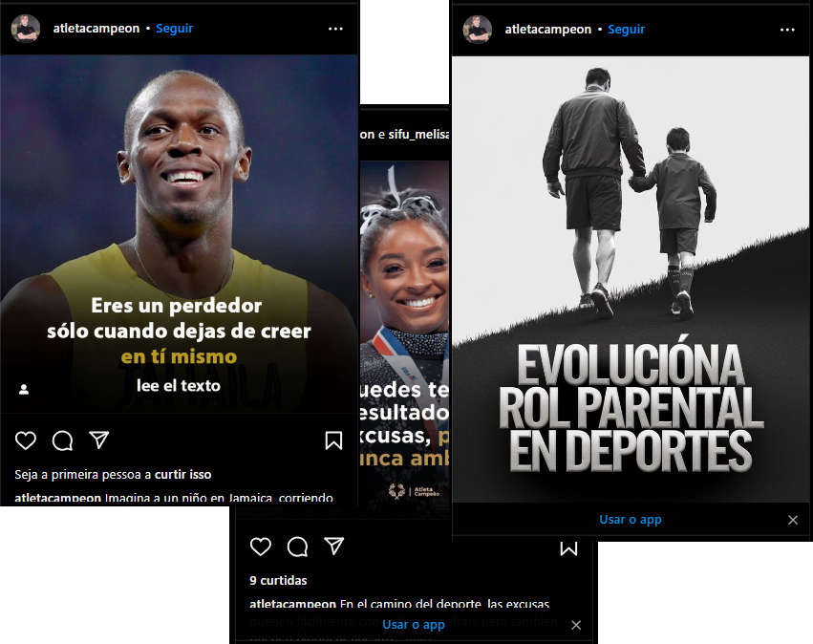Open atletacampeon profile picture on left post
The width and height of the screenshot is (813, 644).
[x=26, y=29]
